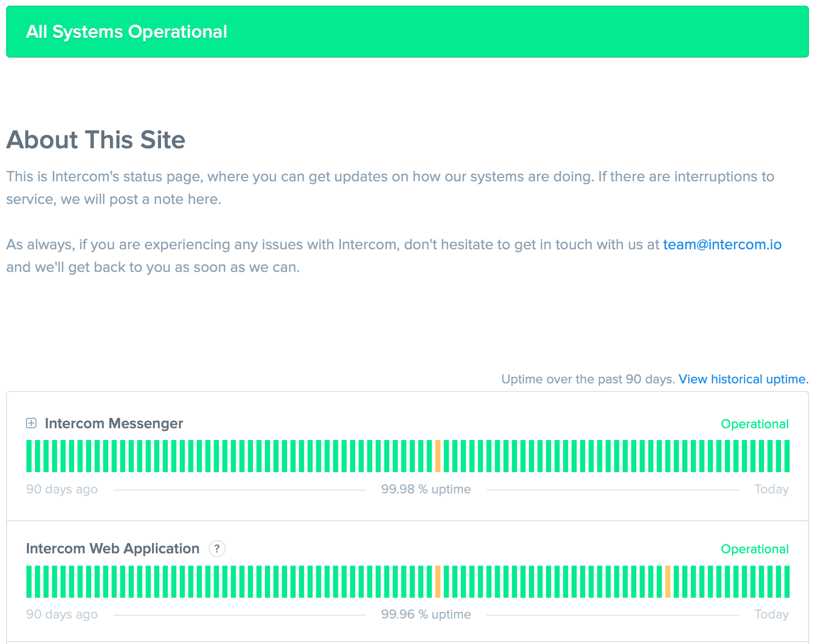Click the Web Application help question mark
This screenshot has width=817, height=644.
click(x=217, y=549)
